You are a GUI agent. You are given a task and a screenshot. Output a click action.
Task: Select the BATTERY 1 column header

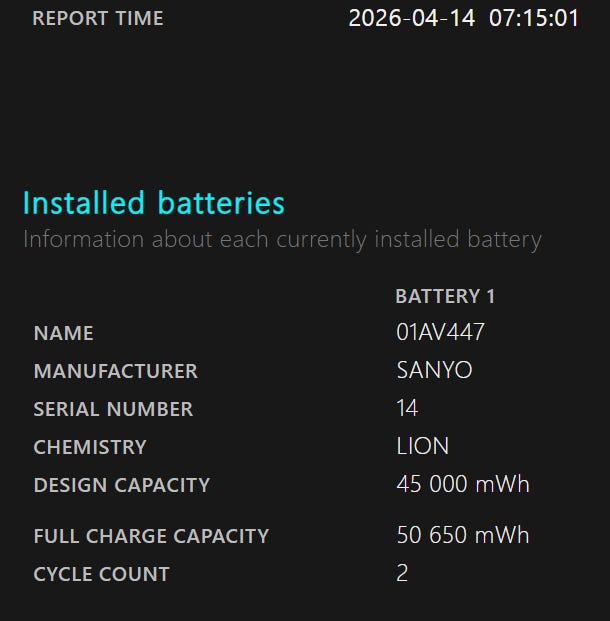click(445, 296)
